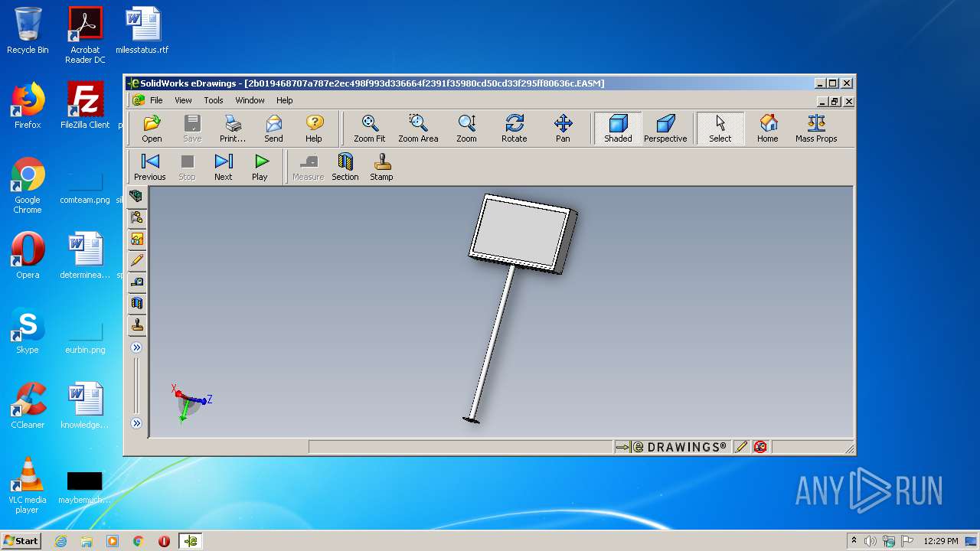The image size is (980, 551).
Task: Activate the Rotate tool
Action: 514,128
